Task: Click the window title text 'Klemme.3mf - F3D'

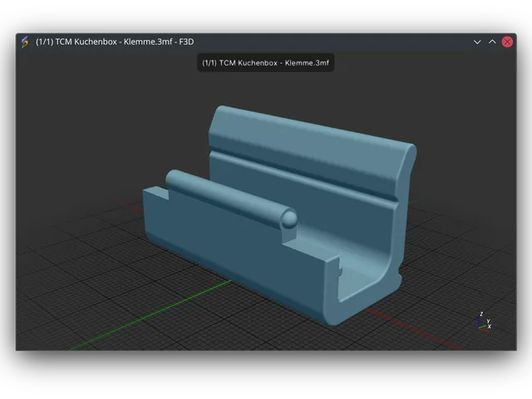Action: (x=159, y=42)
